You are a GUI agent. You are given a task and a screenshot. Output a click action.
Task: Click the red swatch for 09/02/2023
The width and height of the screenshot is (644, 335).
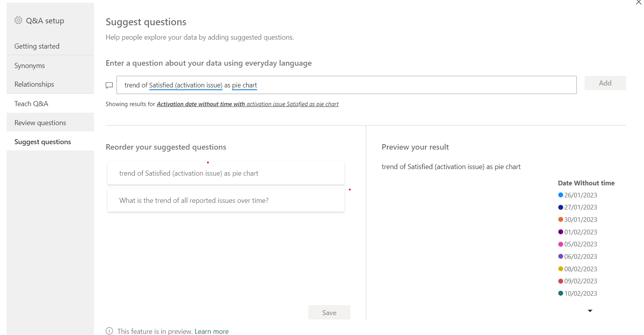560,281
